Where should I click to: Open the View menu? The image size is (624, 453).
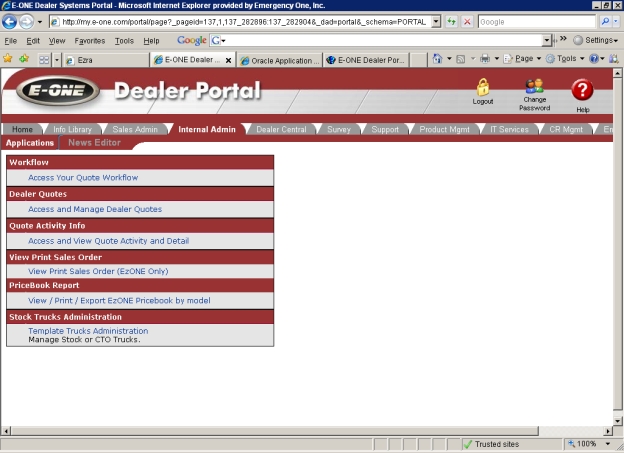point(57,41)
